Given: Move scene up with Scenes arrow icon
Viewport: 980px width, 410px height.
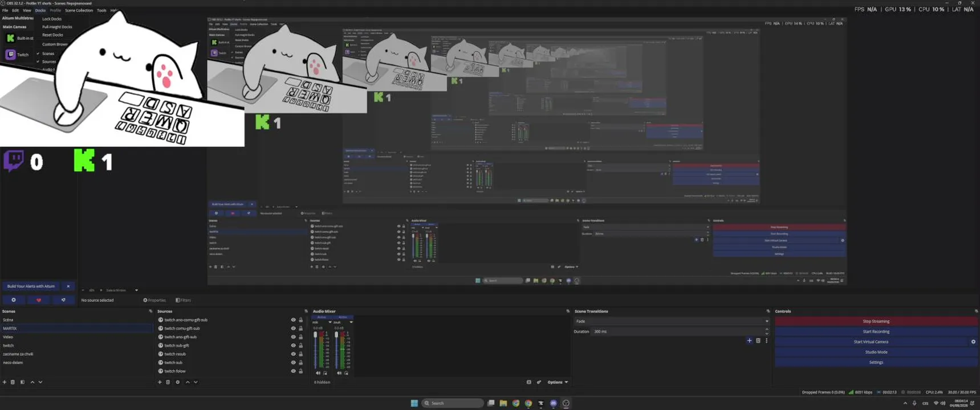Looking at the screenshot, I should tap(32, 382).
